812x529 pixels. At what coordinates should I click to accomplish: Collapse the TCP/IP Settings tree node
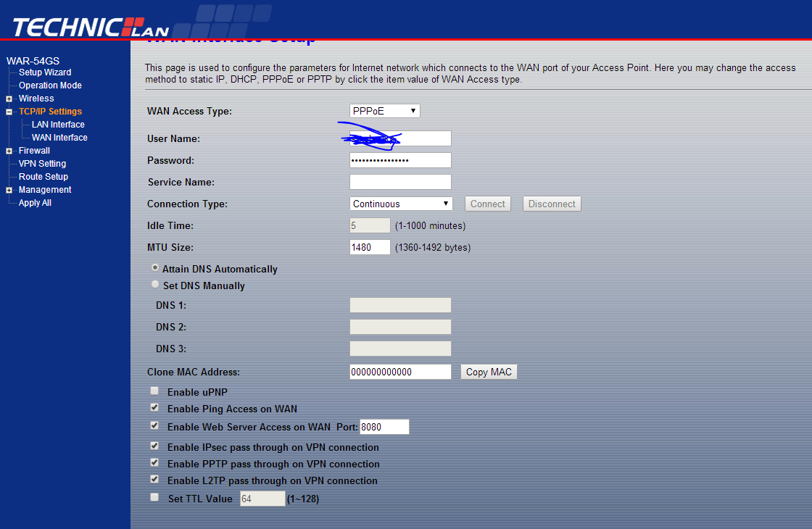pos(9,112)
